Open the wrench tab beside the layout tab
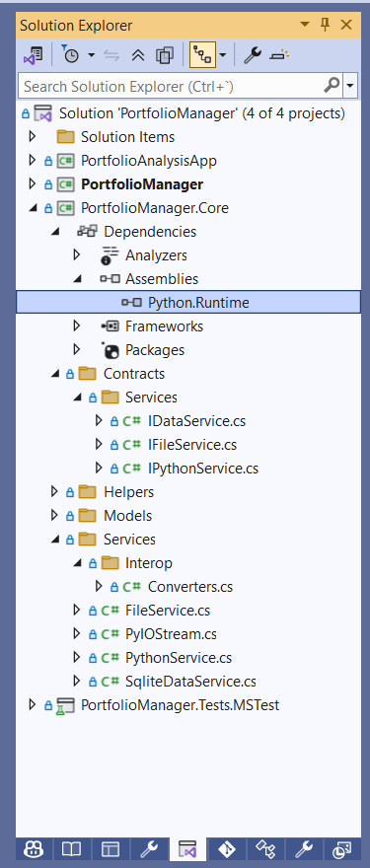Screen dimensions: 370x868 pyautogui.click(x=148, y=849)
